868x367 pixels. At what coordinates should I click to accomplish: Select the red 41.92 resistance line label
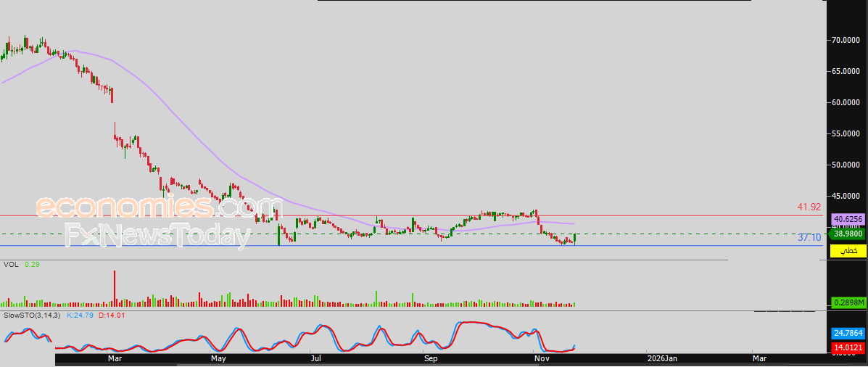(809, 207)
